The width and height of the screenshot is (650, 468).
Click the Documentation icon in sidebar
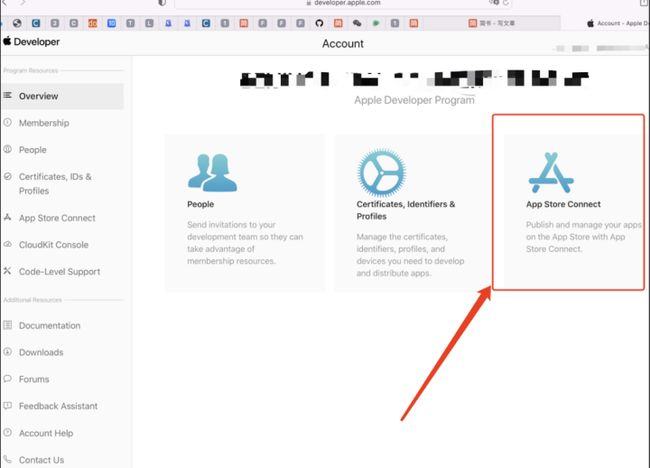[7, 325]
